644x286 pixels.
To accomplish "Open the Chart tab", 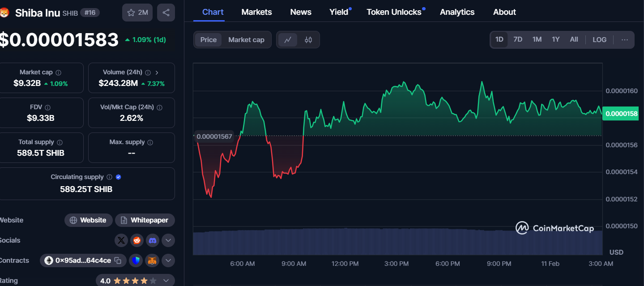I will pyautogui.click(x=213, y=12).
